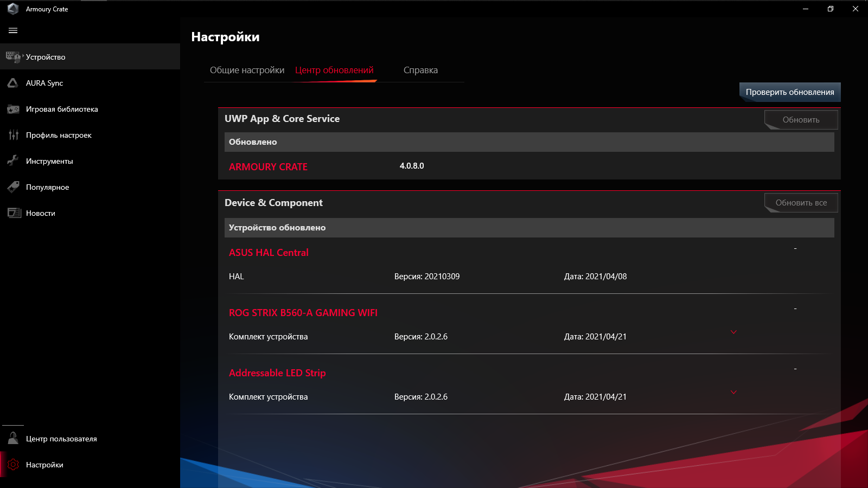Viewport: 868px width, 488px height.
Task: Click the Игровая библиотека gamepad icon
Action: (13, 109)
